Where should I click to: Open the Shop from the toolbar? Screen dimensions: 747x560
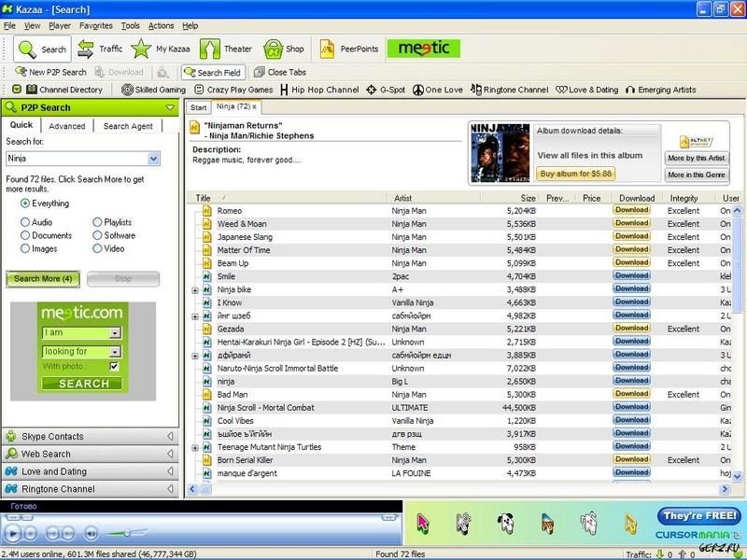[x=283, y=49]
